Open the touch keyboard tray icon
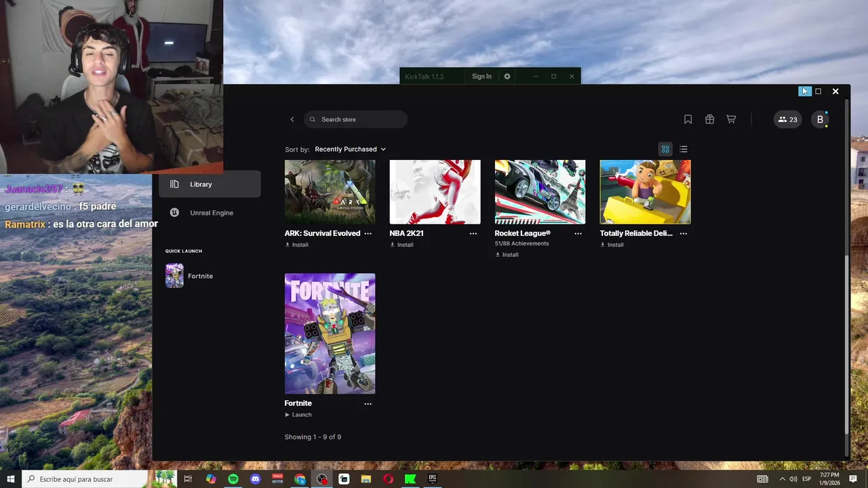 763,479
